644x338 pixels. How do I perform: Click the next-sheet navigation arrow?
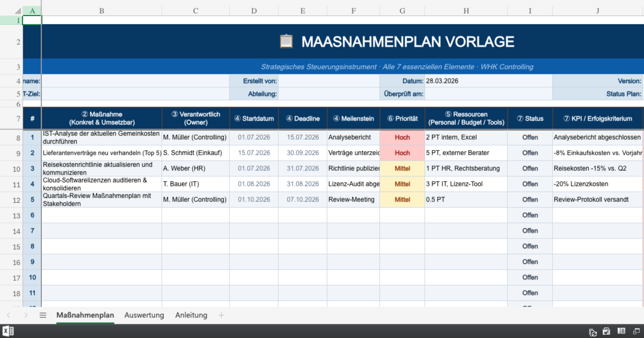tap(25, 315)
